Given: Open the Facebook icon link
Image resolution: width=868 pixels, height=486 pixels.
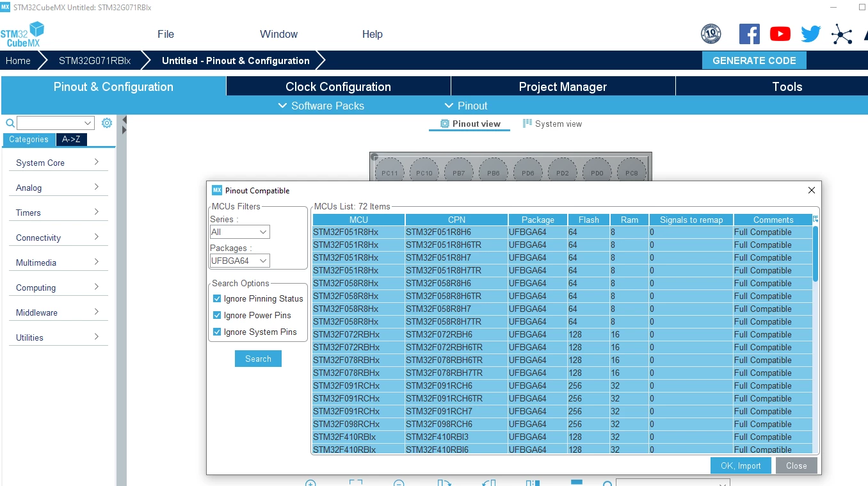Looking at the screenshot, I should pyautogui.click(x=750, y=34).
